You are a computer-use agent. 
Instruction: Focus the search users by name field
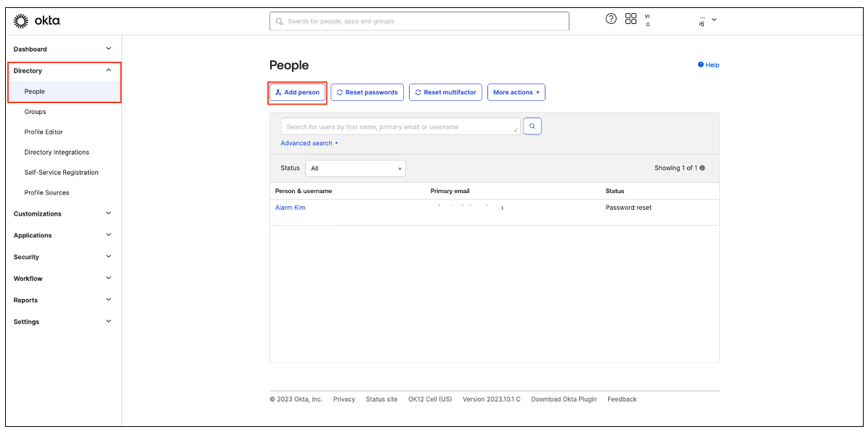point(400,126)
